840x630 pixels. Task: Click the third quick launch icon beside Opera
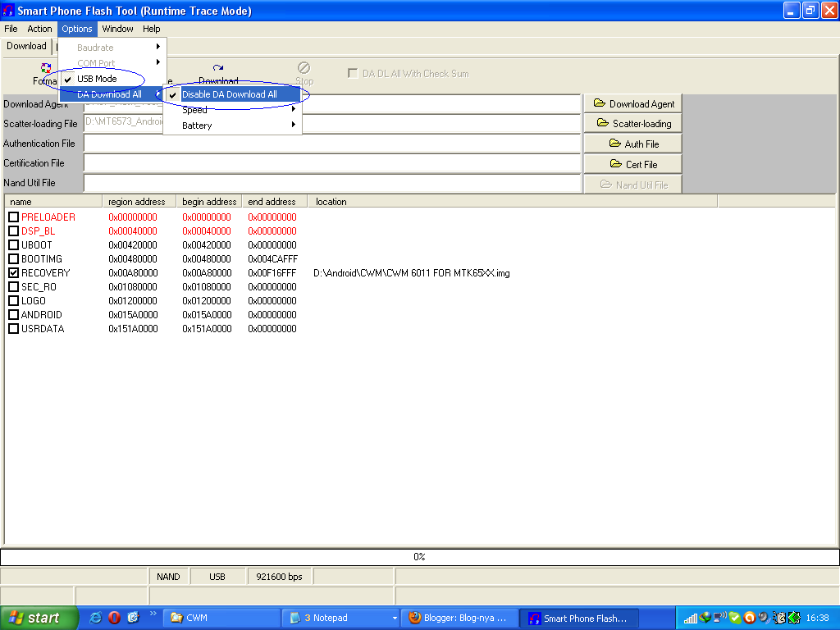coord(133,618)
